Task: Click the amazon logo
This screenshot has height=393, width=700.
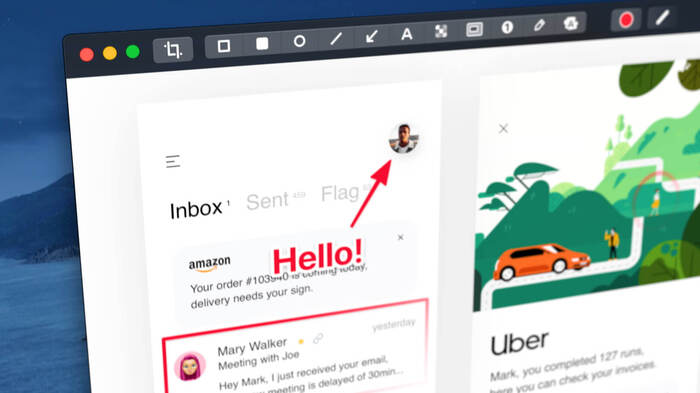Action: coord(209,264)
